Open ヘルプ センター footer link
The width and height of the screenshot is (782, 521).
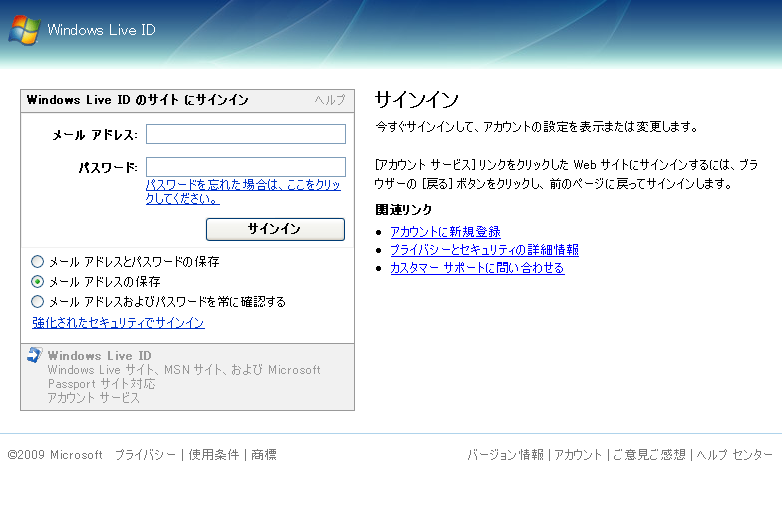pyautogui.click(x=735, y=455)
